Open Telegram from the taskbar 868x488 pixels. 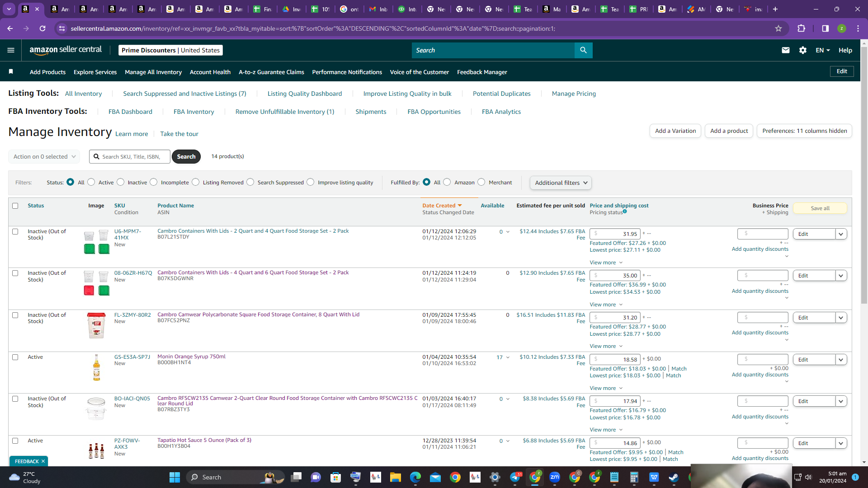pos(515,477)
